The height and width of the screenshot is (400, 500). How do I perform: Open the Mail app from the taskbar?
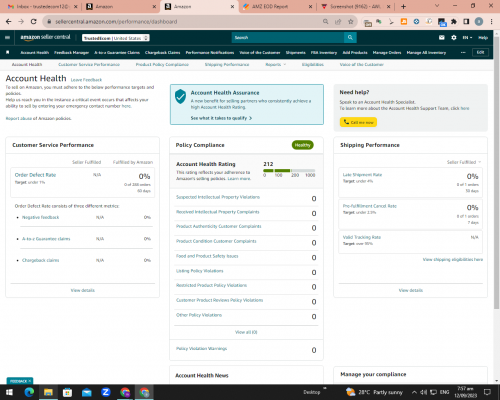tap(87, 392)
